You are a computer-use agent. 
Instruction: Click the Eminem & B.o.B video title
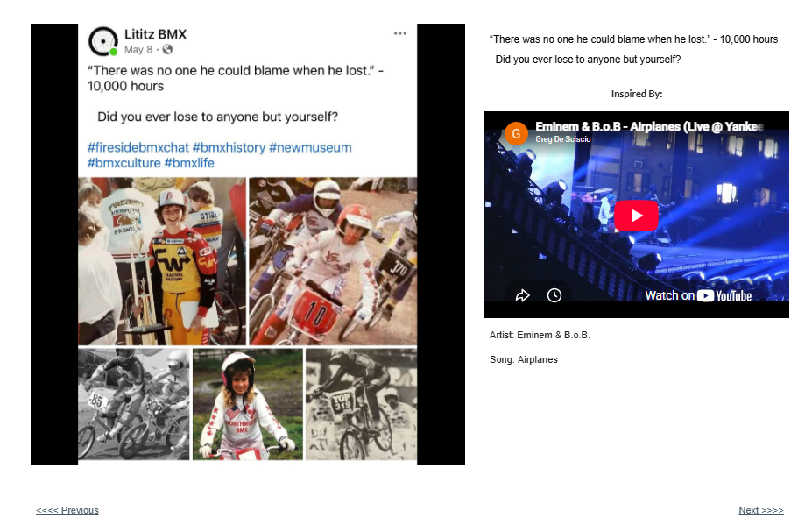click(649, 126)
